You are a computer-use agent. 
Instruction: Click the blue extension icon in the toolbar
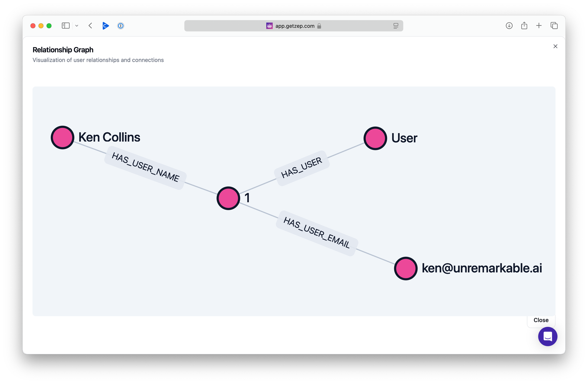point(106,26)
